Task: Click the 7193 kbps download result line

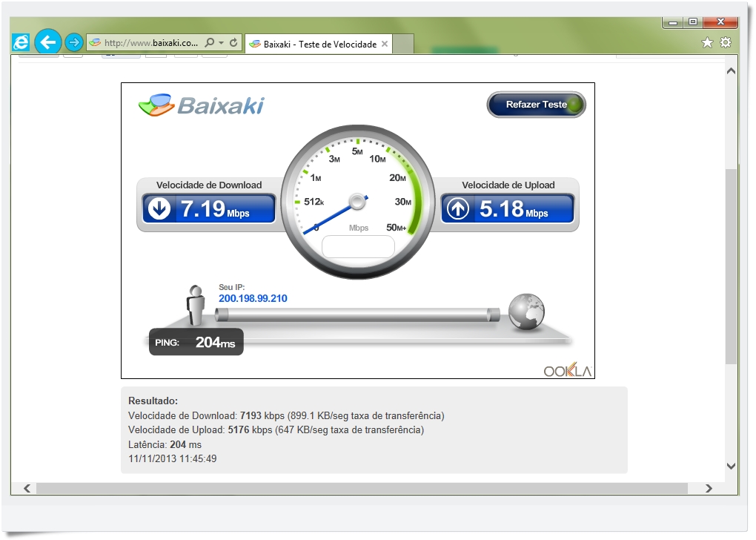Action: 286,415
